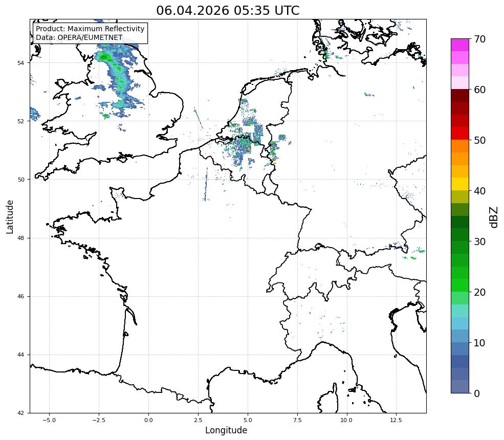Click latitude tick label 48

[x=20, y=238]
